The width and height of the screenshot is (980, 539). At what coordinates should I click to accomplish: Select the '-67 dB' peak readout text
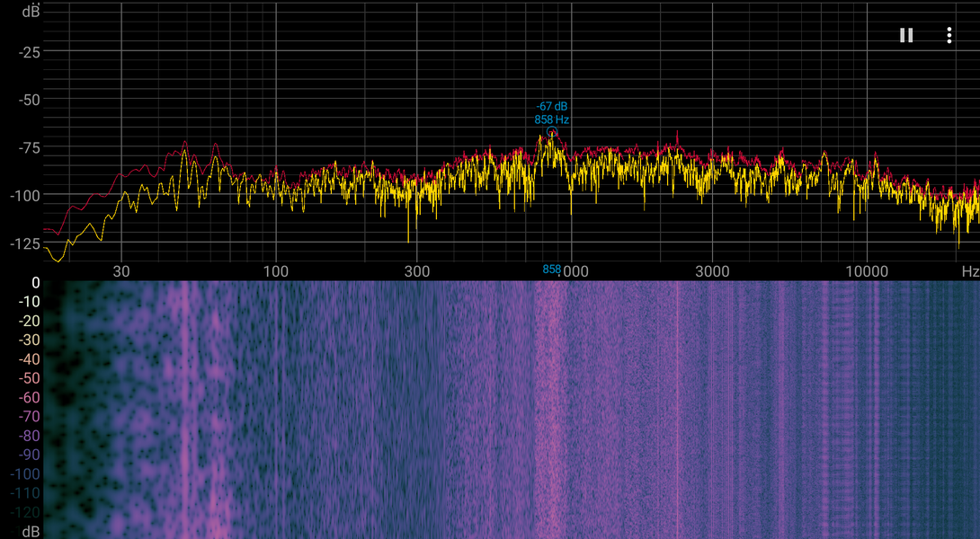552,107
